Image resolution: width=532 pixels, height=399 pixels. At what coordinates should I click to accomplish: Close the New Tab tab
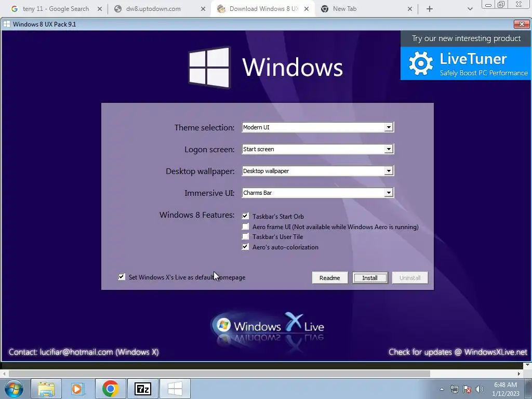[x=410, y=9]
